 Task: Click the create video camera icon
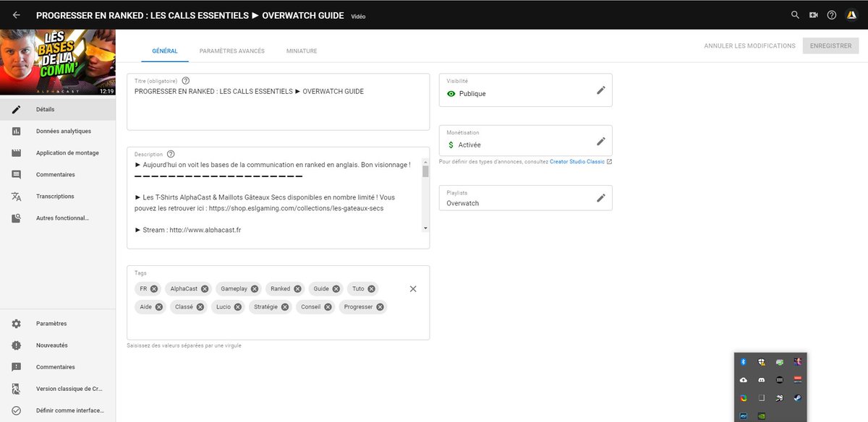click(x=813, y=14)
